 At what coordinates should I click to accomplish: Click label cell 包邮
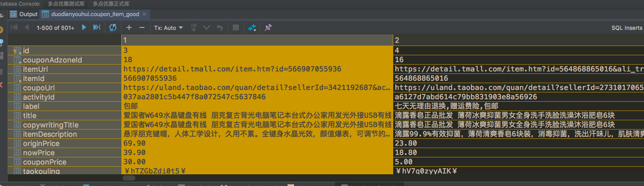coord(257,106)
